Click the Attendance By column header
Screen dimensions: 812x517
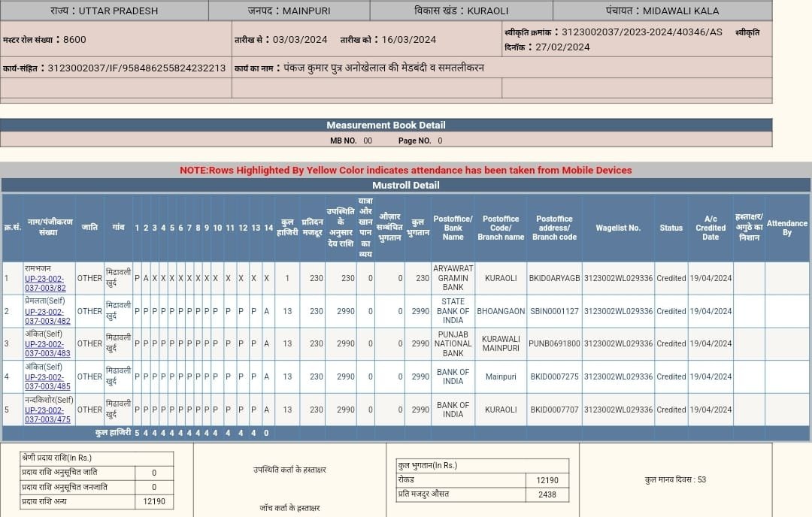(787, 228)
